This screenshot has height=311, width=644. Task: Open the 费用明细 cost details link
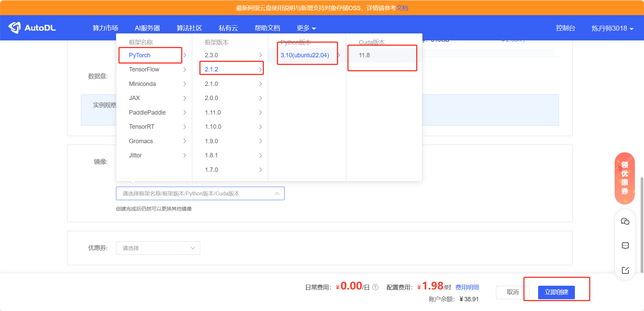[x=467, y=287]
